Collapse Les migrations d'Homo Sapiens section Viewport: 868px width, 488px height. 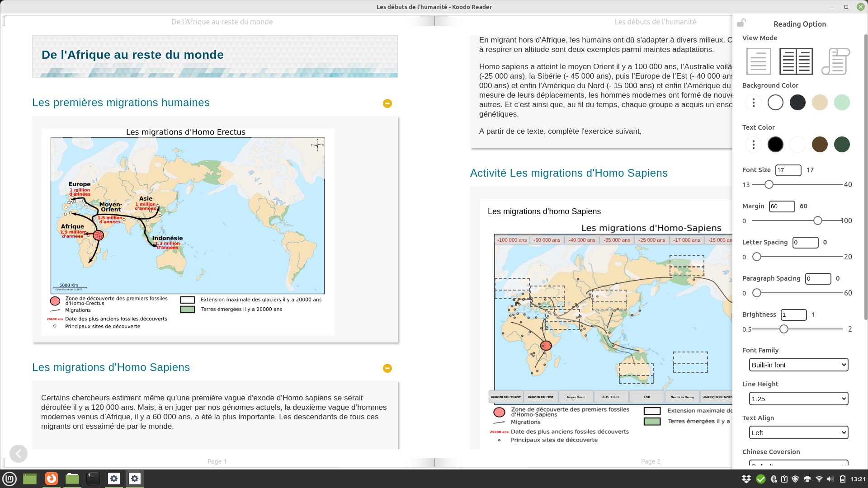tap(387, 368)
